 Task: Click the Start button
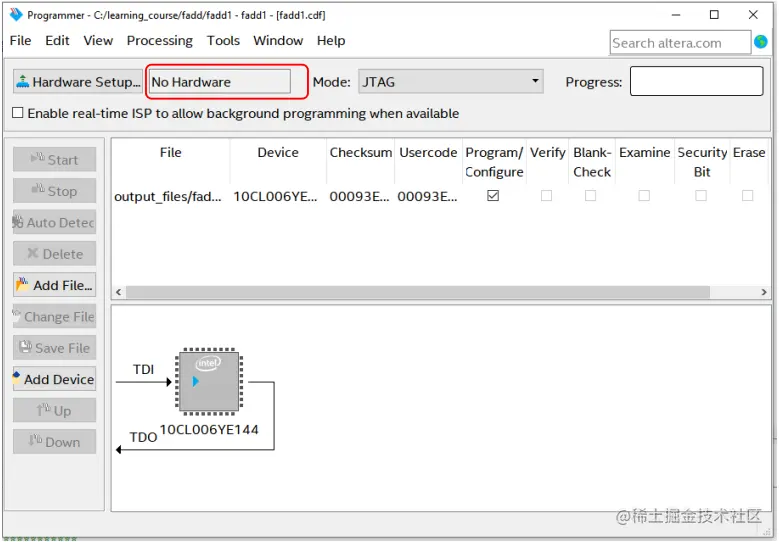tap(55, 159)
